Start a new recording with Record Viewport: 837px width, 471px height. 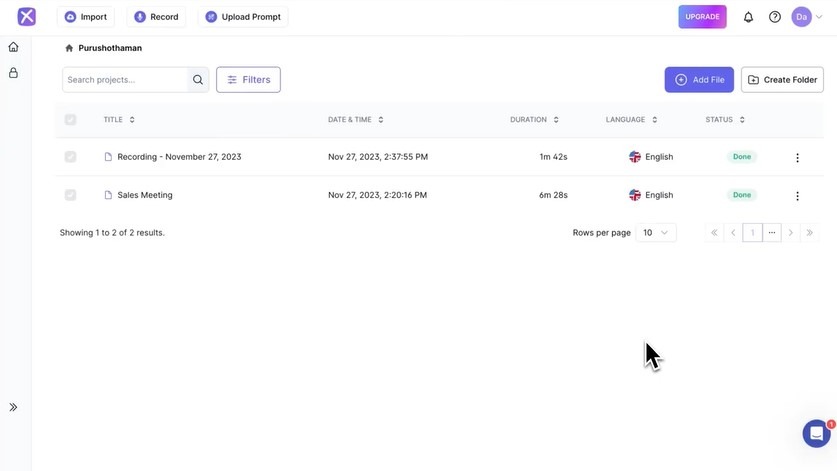(156, 17)
